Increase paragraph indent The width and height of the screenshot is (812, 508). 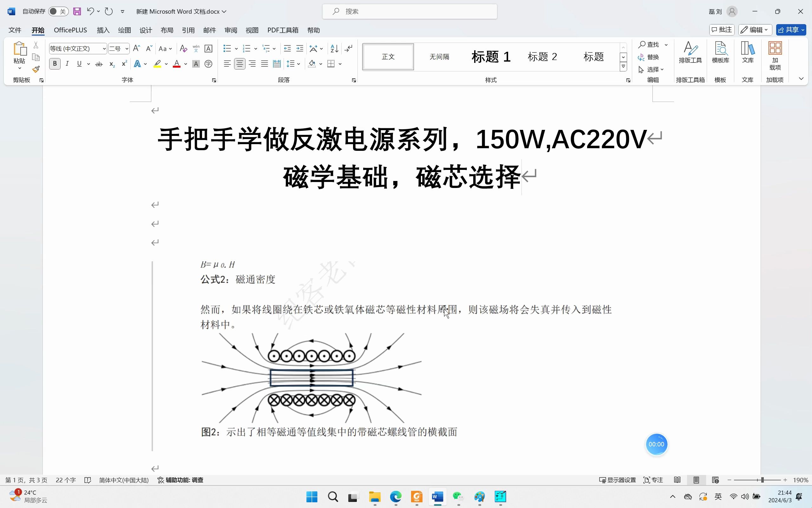pos(300,48)
